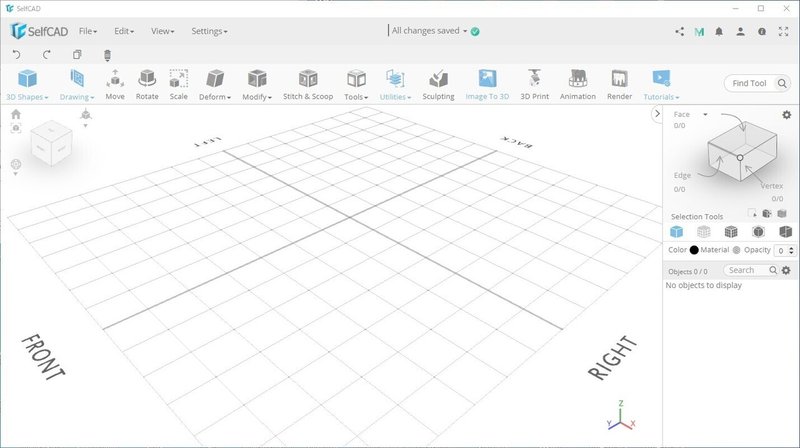Image resolution: width=800 pixels, height=448 pixels.
Task: Click the Opacity value field
Action: (x=781, y=251)
